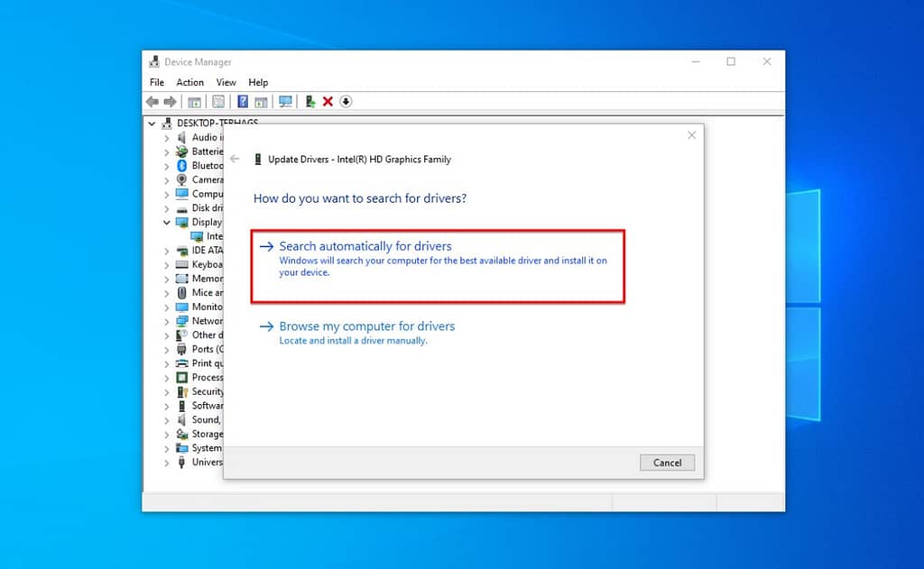Select the Mice category icon
Image resolution: width=924 pixels, height=569 pixels.
click(182, 293)
